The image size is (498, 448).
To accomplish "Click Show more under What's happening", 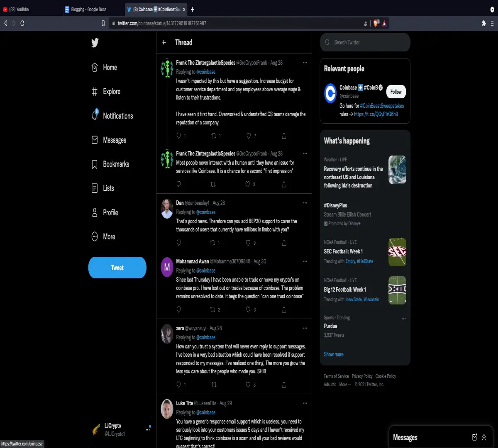I will pyautogui.click(x=334, y=354).
